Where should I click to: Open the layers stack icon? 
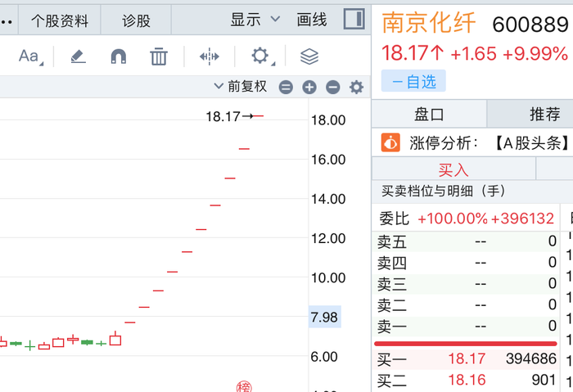point(309,56)
